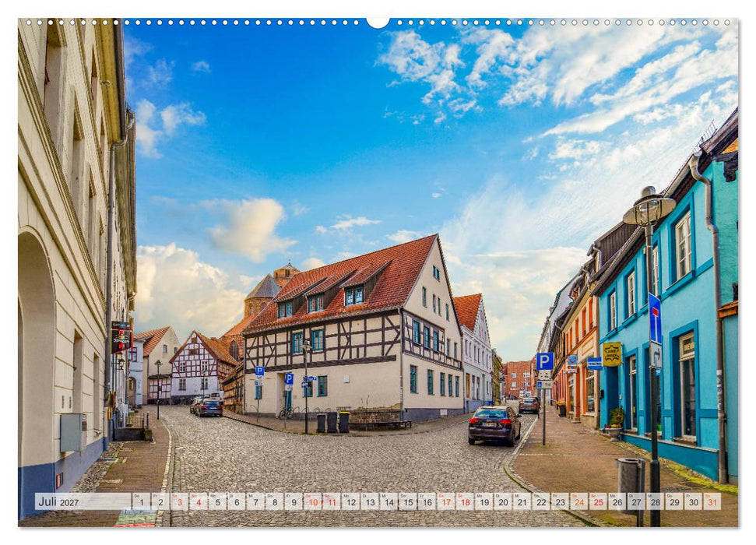Choose date 23 in the calendar bar
The image size is (756, 545).
coord(561,501)
